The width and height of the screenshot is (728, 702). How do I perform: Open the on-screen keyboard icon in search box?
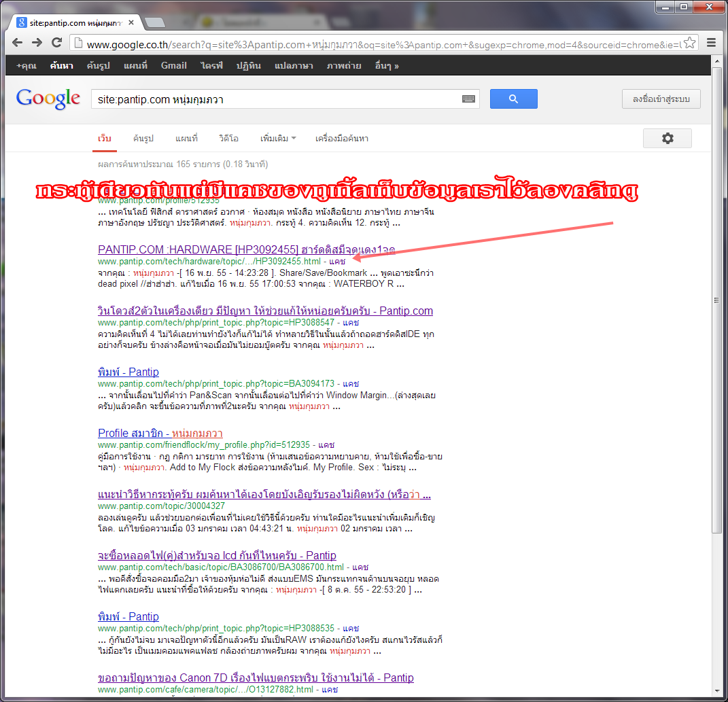point(468,99)
